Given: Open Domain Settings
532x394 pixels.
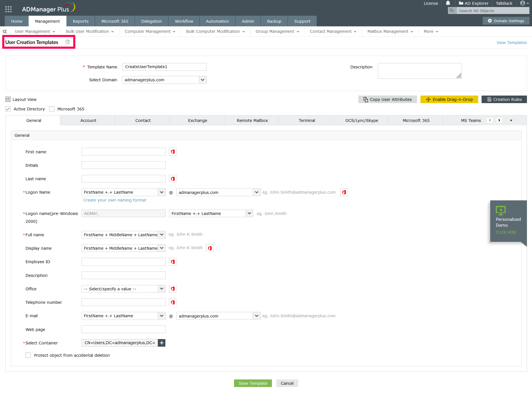Looking at the screenshot, I should tap(506, 21).
